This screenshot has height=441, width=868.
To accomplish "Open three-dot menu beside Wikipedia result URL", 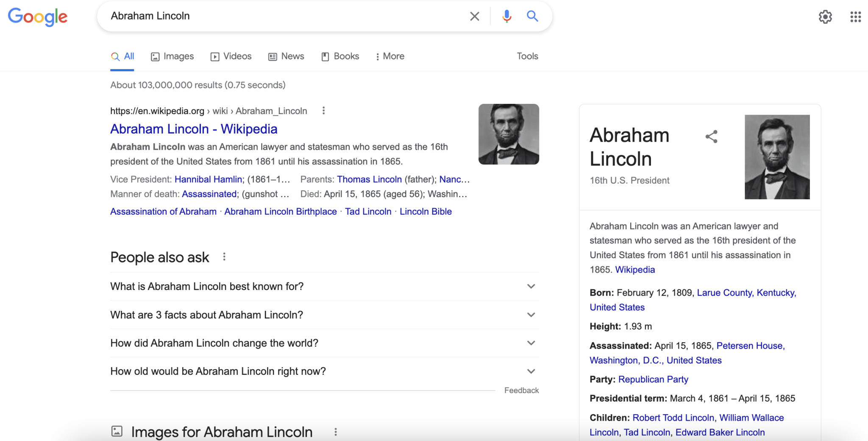I will 324,111.
